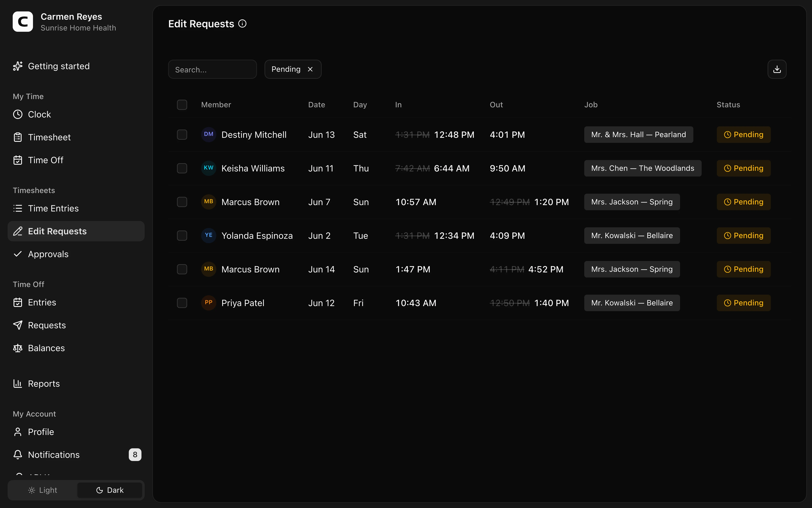This screenshot has height=508, width=812.
Task: Open Notifications page
Action: point(76,455)
